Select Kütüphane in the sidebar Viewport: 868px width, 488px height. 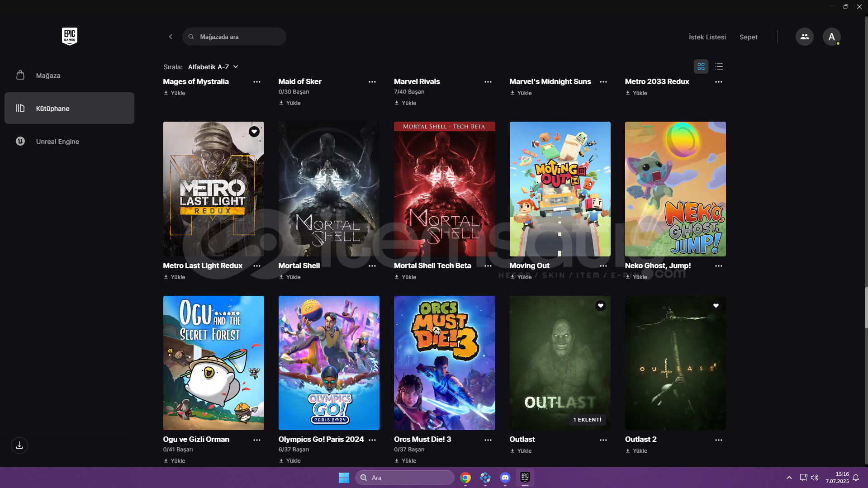[x=69, y=108]
